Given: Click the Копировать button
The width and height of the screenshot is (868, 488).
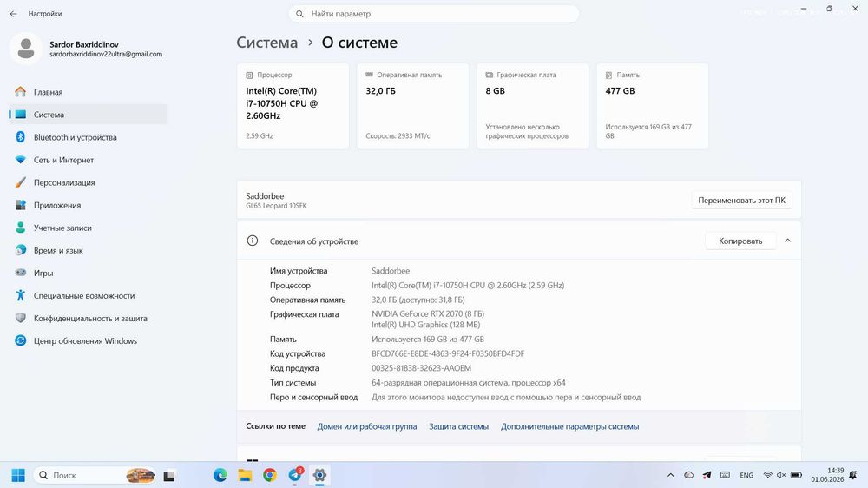Looking at the screenshot, I should (x=740, y=241).
